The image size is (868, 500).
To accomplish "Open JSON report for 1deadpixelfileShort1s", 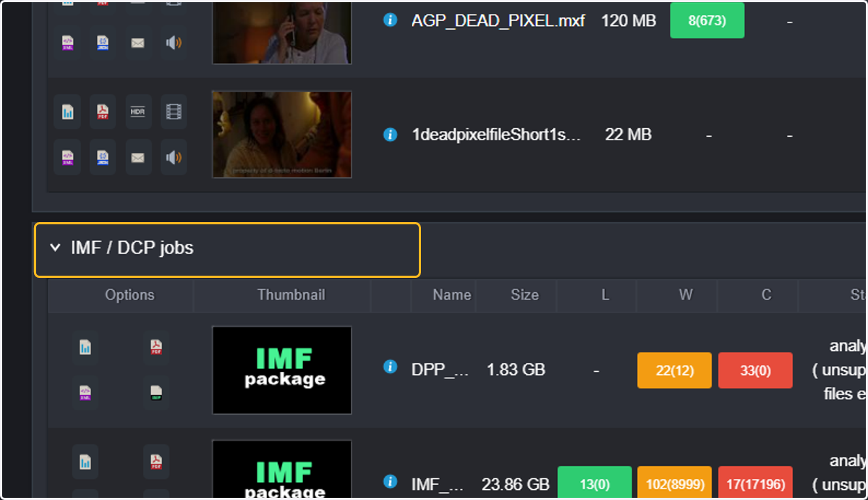I will (103, 157).
